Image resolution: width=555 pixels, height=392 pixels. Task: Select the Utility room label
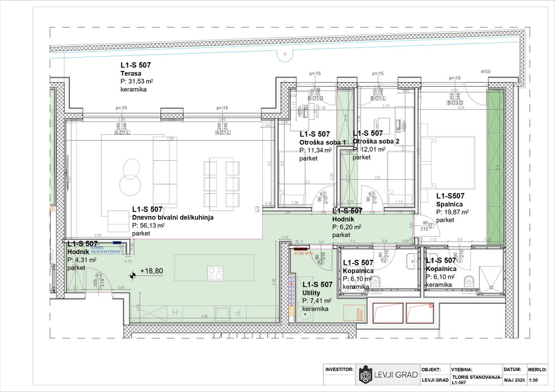click(311, 292)
